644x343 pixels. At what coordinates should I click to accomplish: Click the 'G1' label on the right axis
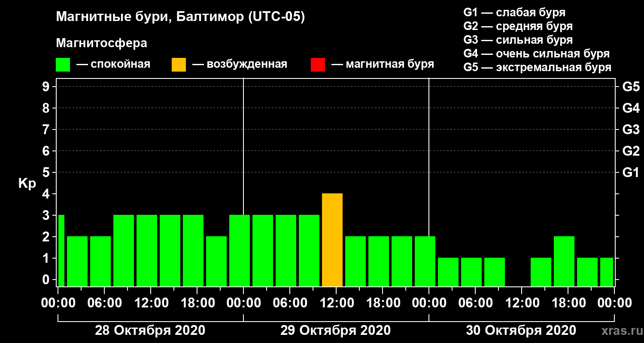click(x=631, y=172)
